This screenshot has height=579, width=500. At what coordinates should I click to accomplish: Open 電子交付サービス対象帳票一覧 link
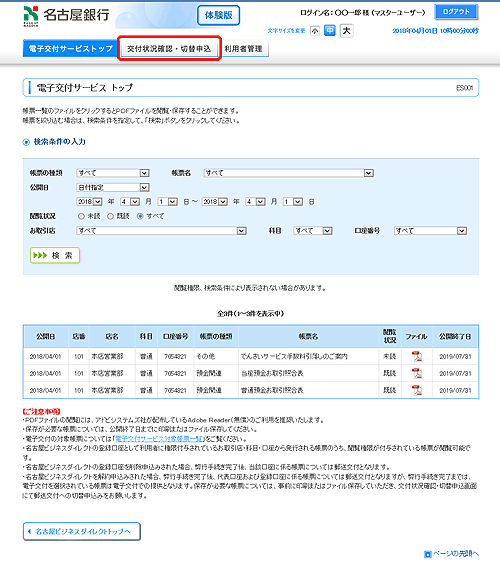(159, 439)
